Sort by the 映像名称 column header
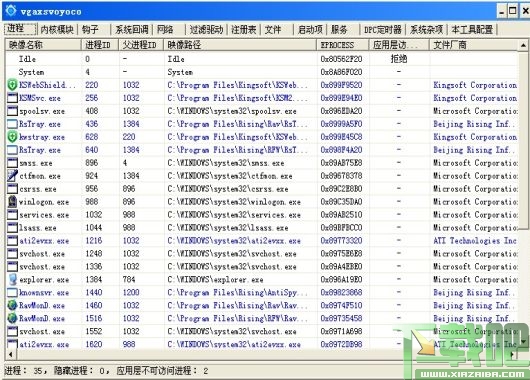This screenshot has width=530, height=380. (43, 45)
